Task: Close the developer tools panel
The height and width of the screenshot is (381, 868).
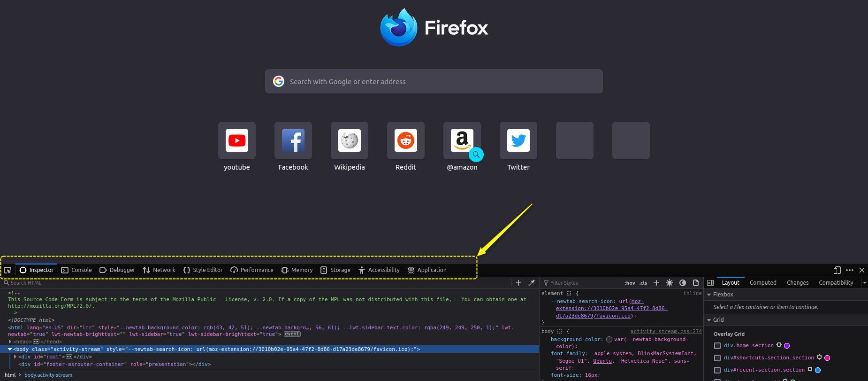Action: (x=862, y=270)
